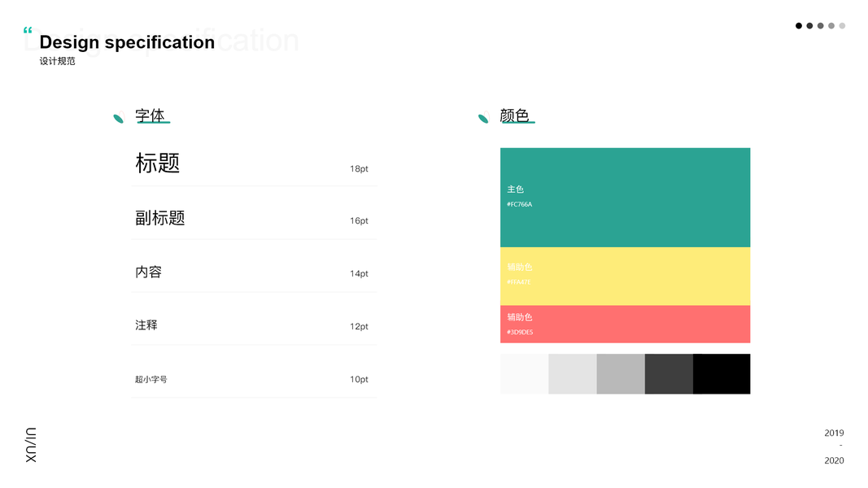Click the vertical UI/UX label
Screen dimensions: 868x488
coord(31,445)
